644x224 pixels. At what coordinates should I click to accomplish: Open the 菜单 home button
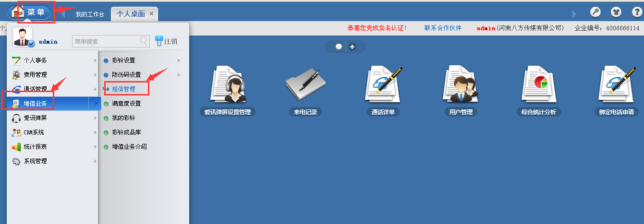click(x=30, y=12)
